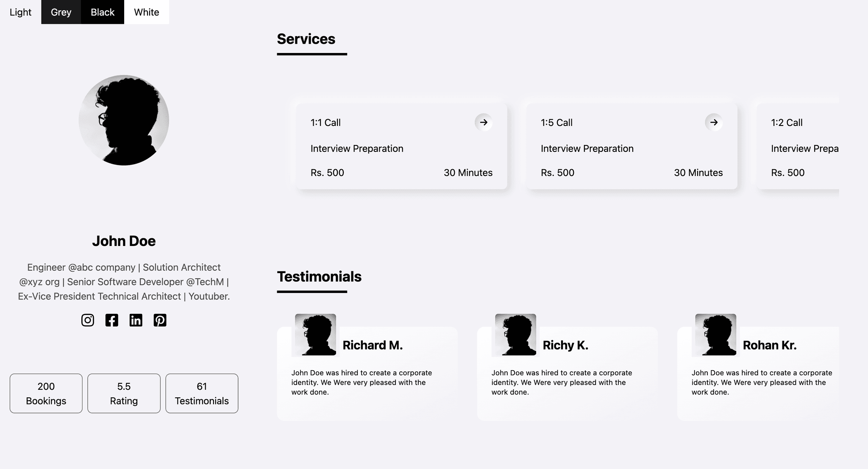Click the Testimonials section heading
Viewport: 868px width, 469px height.
coord(319,276)
